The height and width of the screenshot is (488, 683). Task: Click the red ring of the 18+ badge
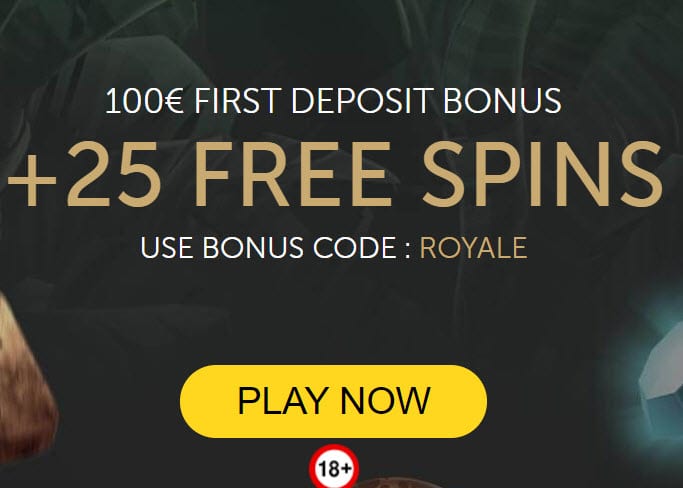point(334,447)
